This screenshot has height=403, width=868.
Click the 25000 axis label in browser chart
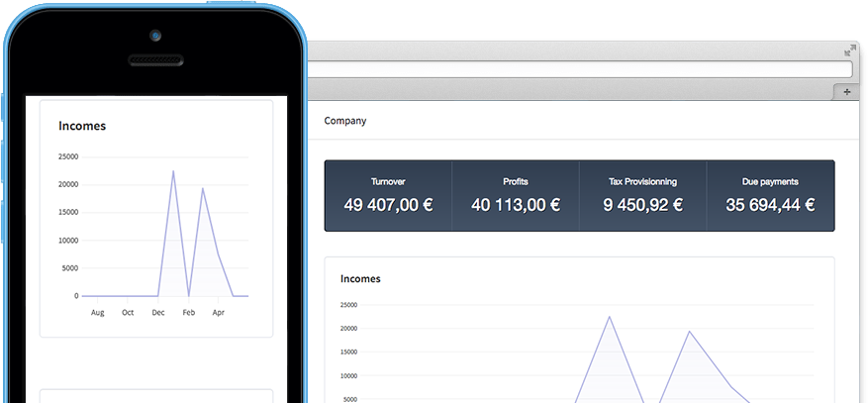pos(349,305)
